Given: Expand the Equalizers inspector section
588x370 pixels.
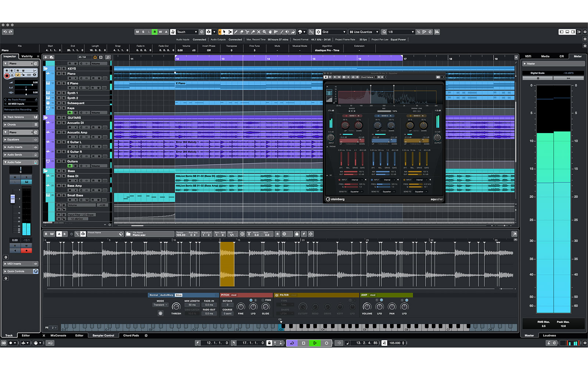Looking at the screenshot, I should (21, 140).
